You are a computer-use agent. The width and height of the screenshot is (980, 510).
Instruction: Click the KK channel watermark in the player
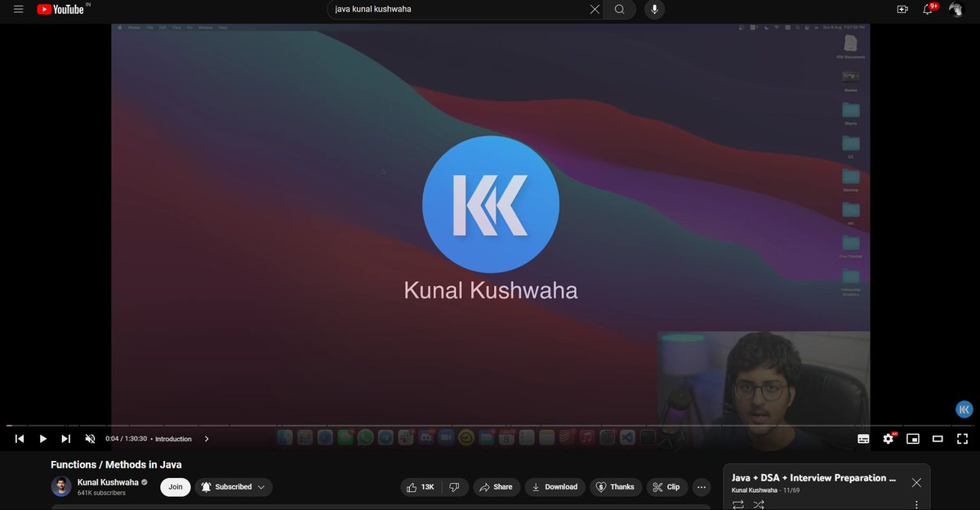[964, 409]
